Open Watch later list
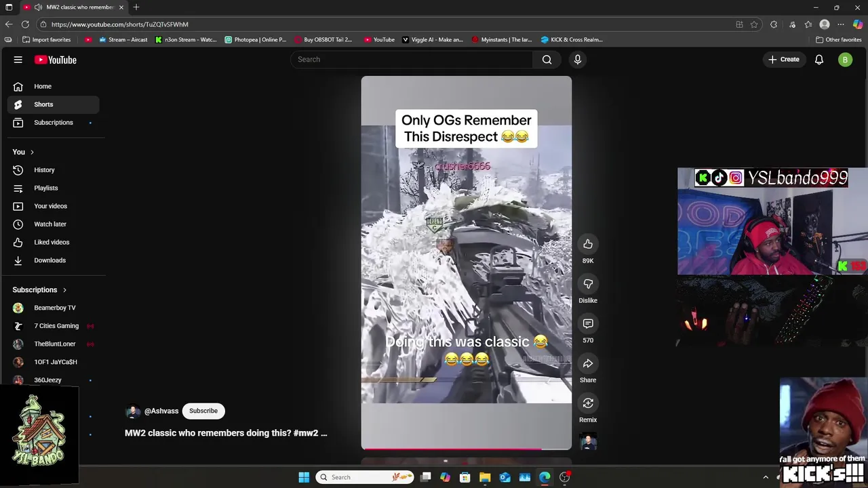 53,224
